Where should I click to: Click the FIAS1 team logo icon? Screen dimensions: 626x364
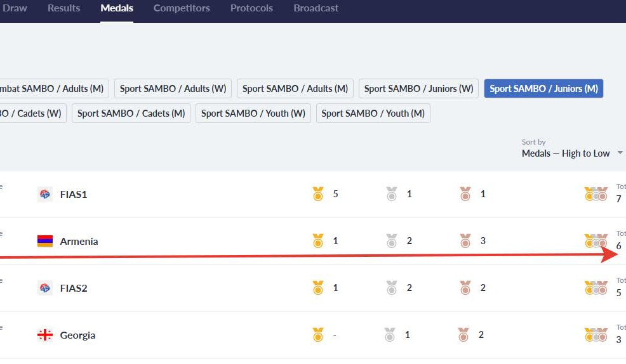[44, 195]
